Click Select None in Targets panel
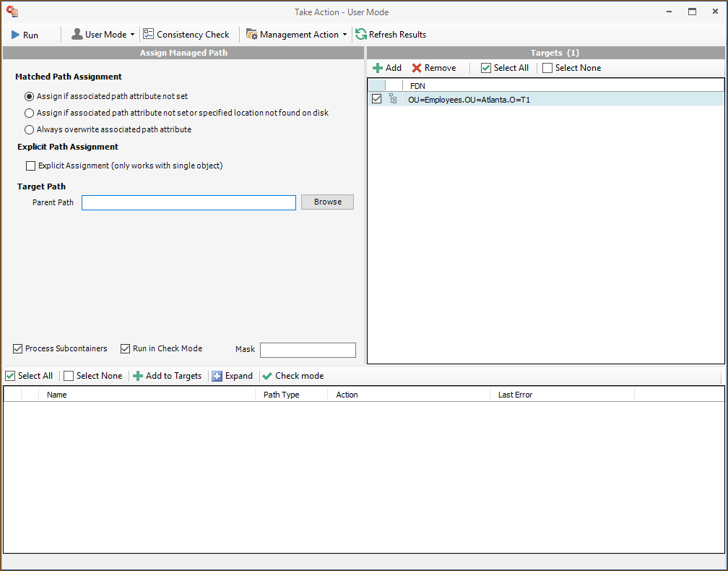This screenshot has height=571, width=728. click(x=571, y=68)
